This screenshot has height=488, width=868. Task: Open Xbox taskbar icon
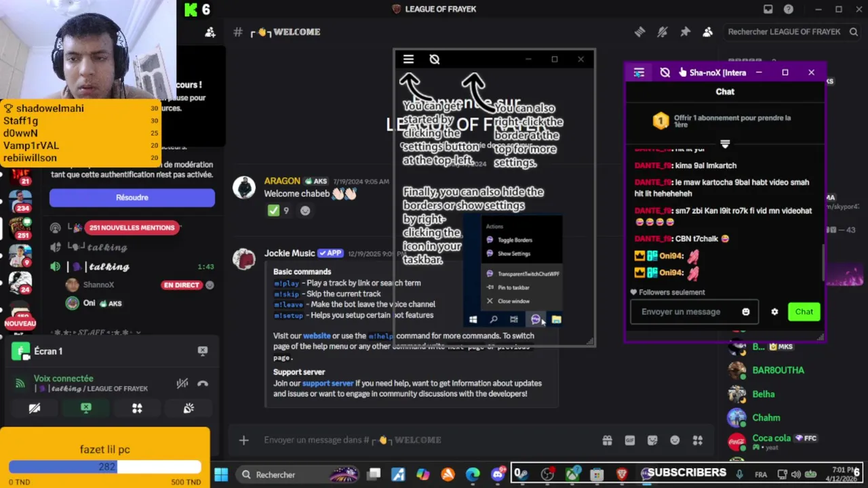[x=572, y=474]
